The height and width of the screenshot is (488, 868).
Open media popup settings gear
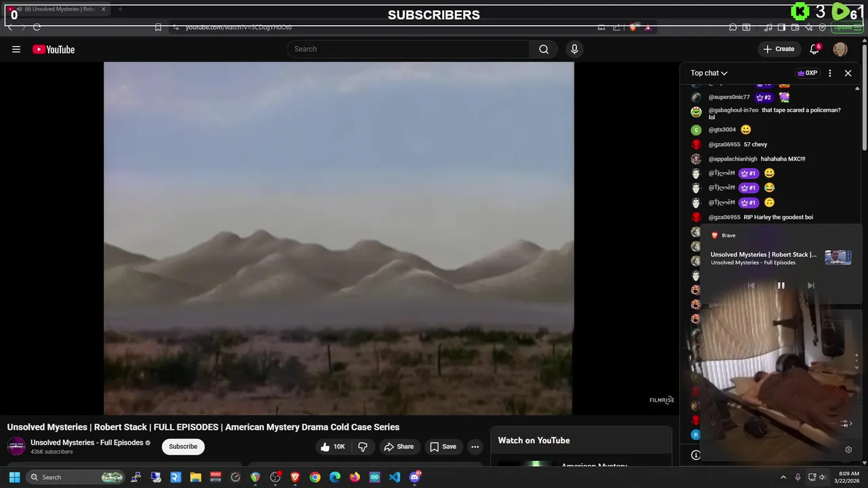tap(848, 449)
